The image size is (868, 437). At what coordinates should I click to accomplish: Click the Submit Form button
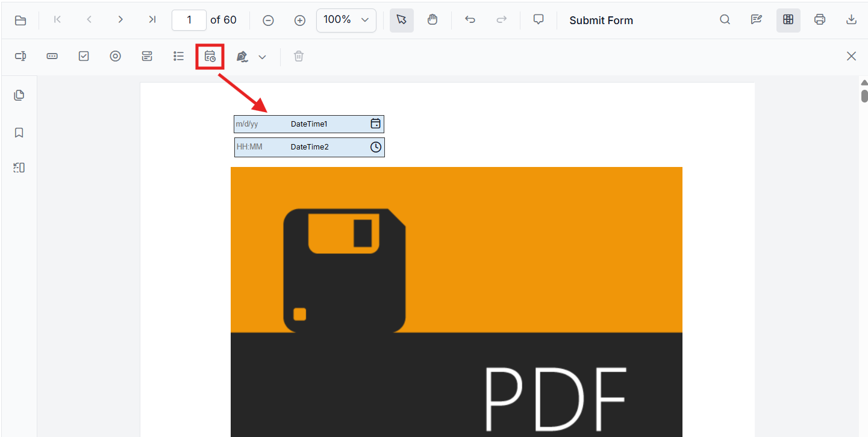[x=601, y=20]
